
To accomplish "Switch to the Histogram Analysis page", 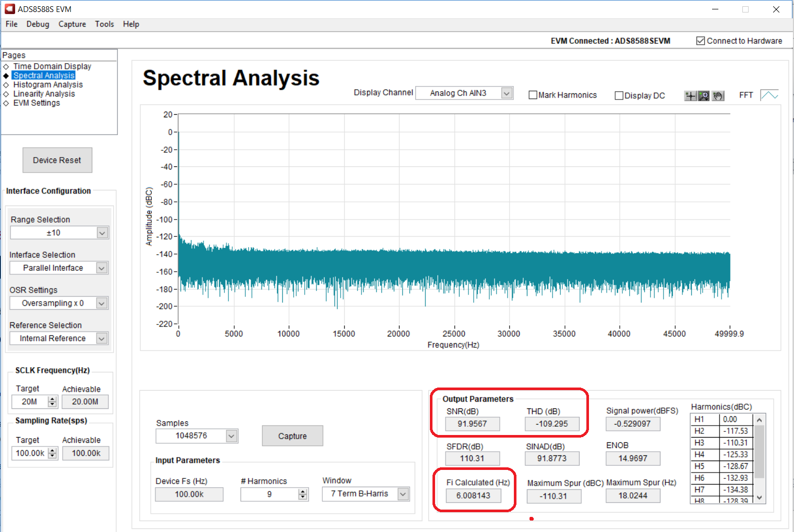I will point(48,84).
